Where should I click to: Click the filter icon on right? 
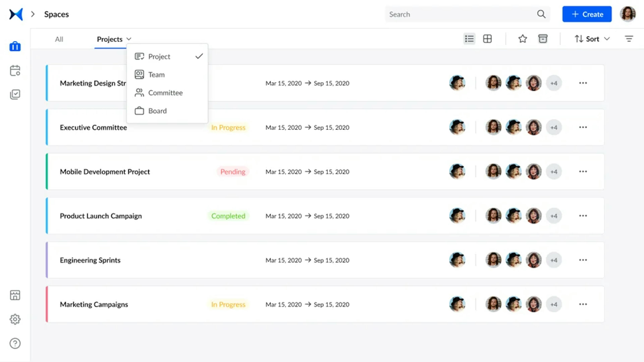tap(629, 39)
